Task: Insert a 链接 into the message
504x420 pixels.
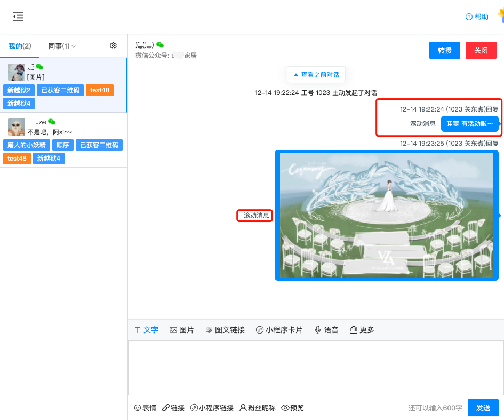Action: (173, 408)
